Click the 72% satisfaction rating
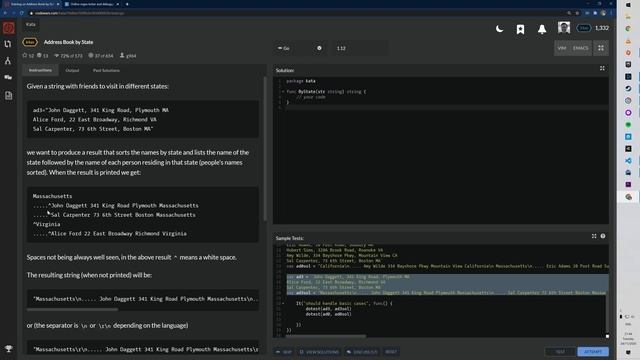 click(68, 56)
